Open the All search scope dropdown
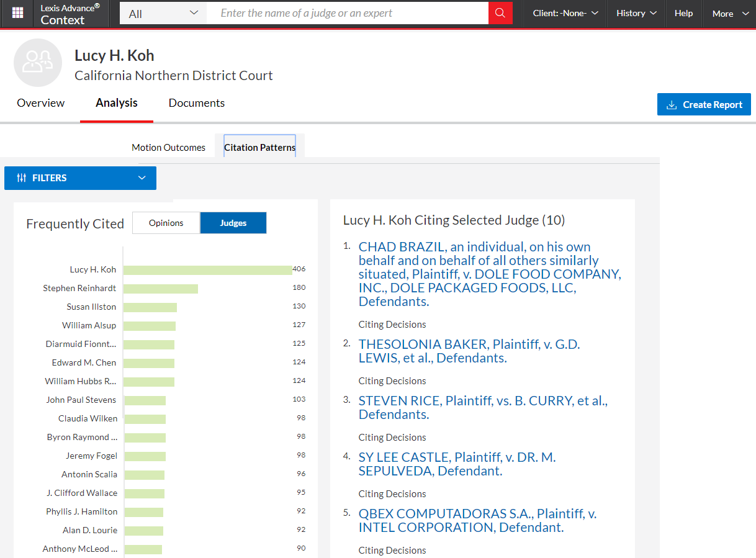Image resolution: width=756 pixels, height=558 pixels. tap(163, 13)
